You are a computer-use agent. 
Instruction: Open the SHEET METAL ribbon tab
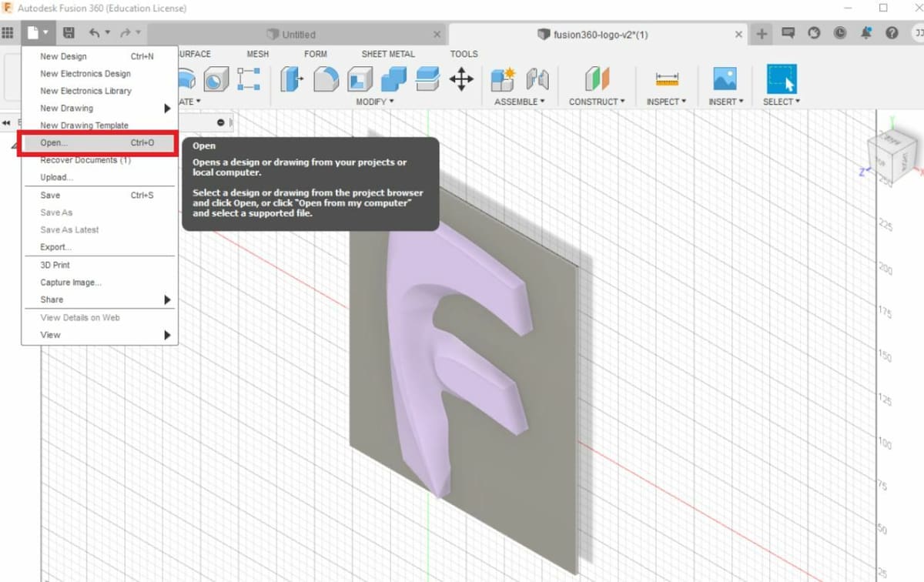(388, 54)
